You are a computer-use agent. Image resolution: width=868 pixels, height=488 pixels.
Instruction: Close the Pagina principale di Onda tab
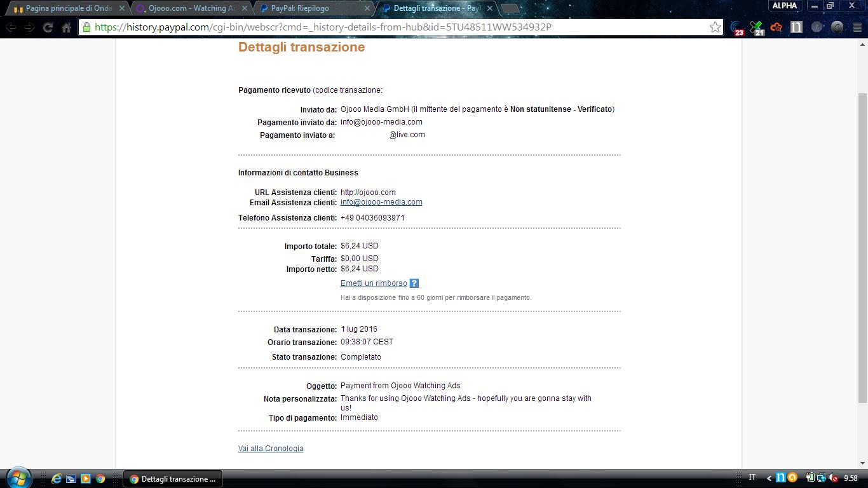pos(122,8)
